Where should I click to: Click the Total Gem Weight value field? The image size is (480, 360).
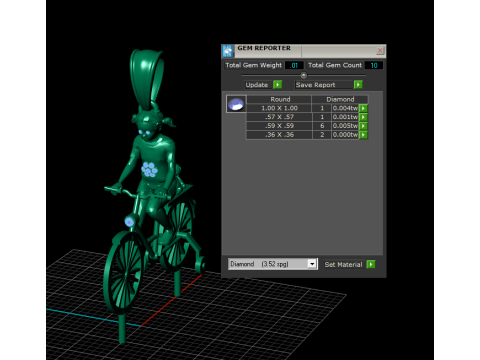click(294, 65)
